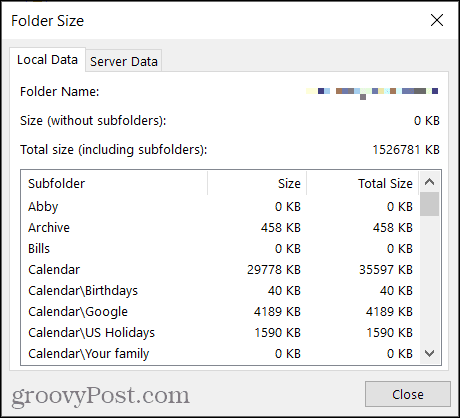Close the Folder Size dialog with X
This screenshot has width=460, height=418.
(x=437, y=20)
